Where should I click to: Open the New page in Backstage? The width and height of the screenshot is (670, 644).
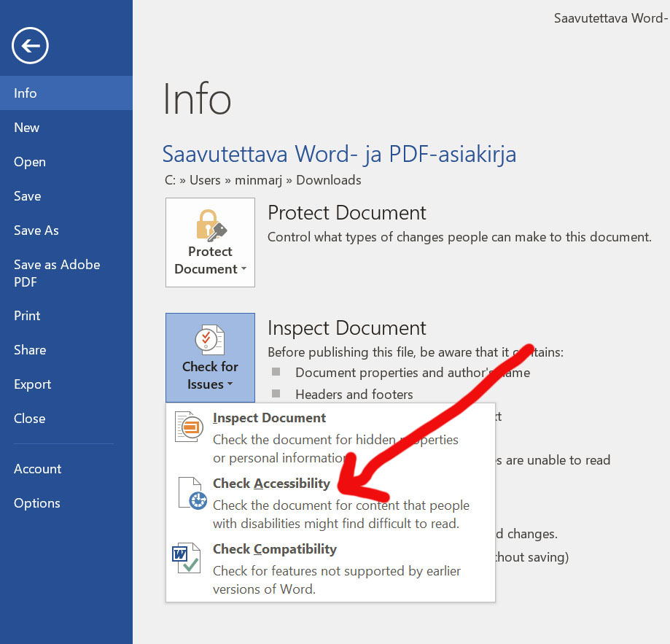click(x=66, y=128)
